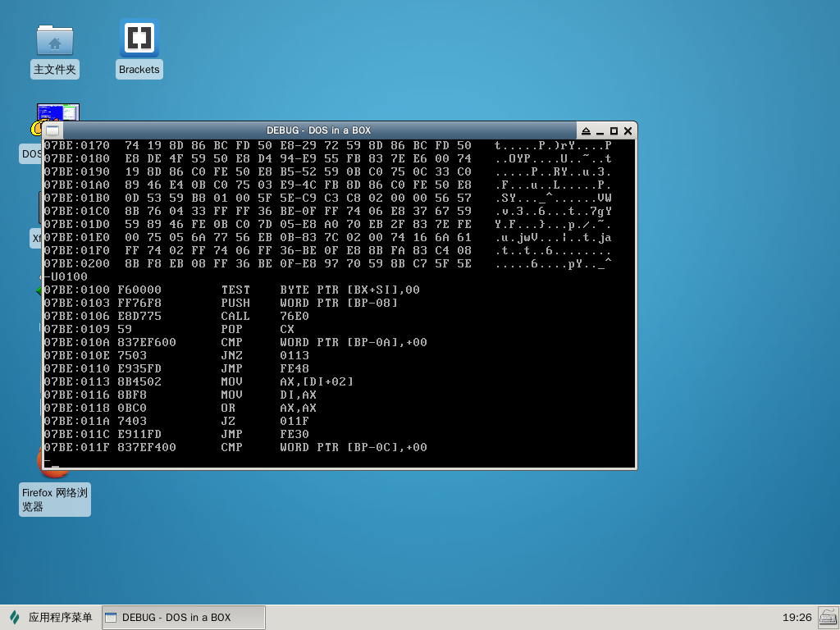840x630 pixels.
Task: Launch the Brackets desktop icon
Action: coord(139,39)
